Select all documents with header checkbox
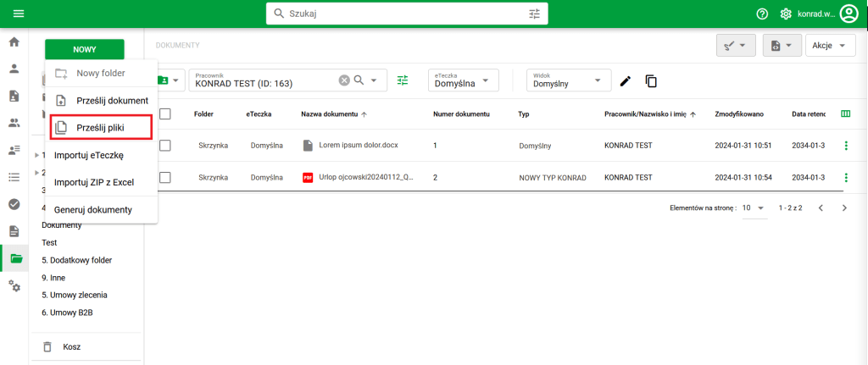 pos(165,113)
